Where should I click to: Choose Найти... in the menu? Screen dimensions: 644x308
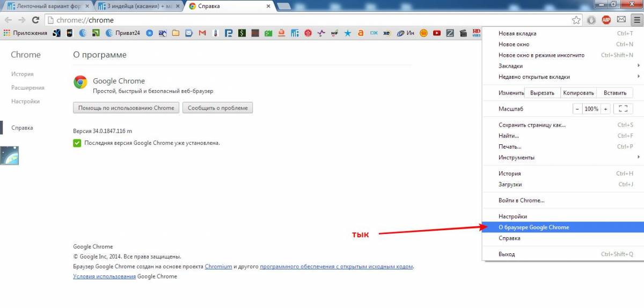coord(562,136)
